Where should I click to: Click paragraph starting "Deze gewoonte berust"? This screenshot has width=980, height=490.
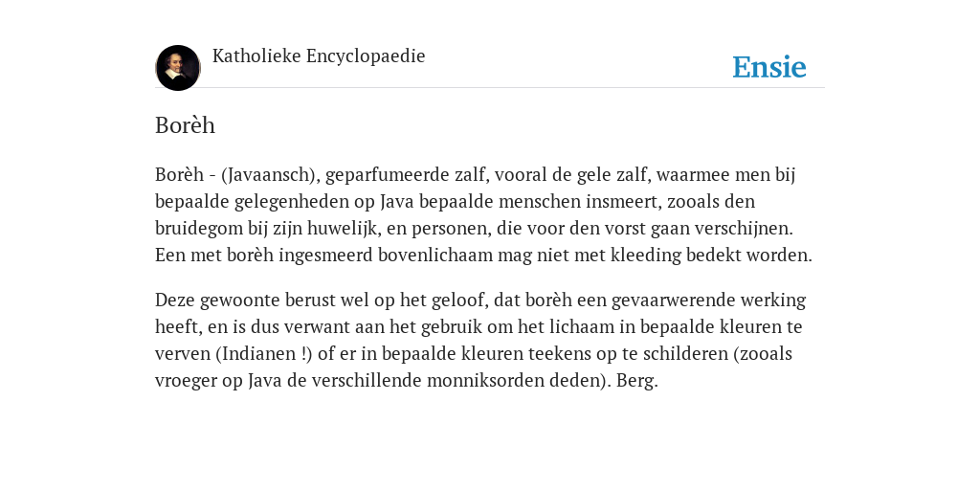pos(480,340)
